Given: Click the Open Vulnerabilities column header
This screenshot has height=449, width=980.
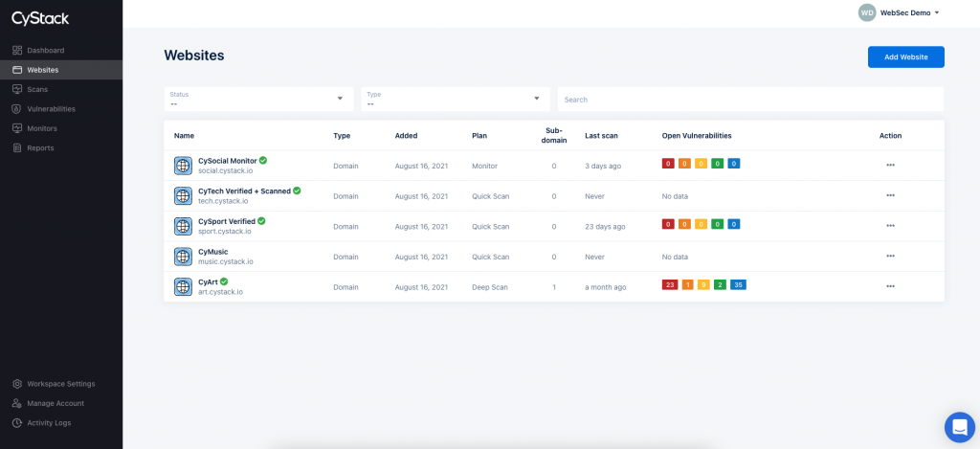Looking at the screenshot, I should 697,136.
